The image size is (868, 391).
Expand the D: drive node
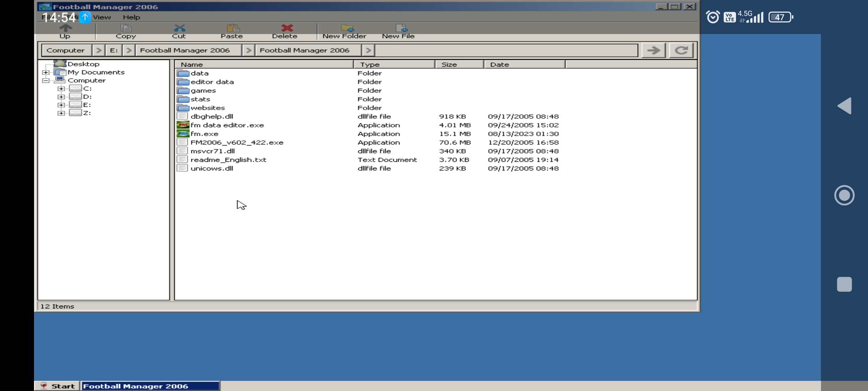point(61,97)
